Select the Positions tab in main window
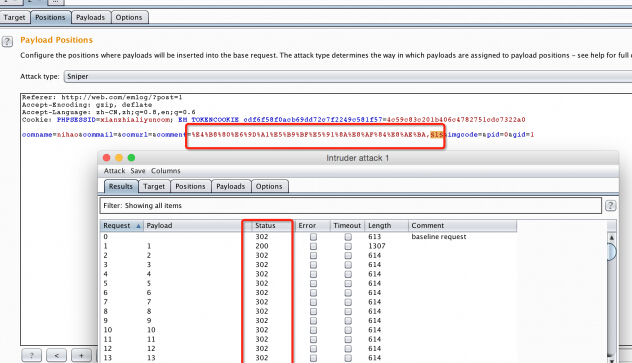Image resolution: width=632 pixels, height=363 pixels. pyautogui.click(x=50, y=17)
